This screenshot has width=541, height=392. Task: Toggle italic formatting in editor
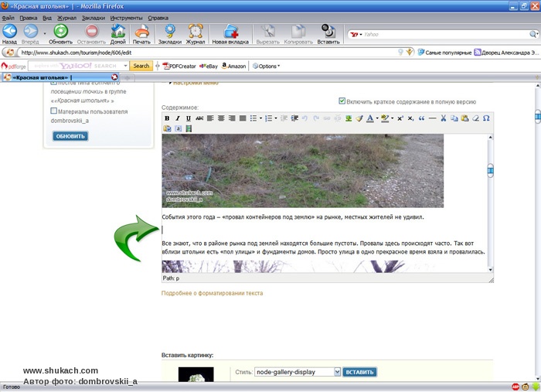coord(178,118)
